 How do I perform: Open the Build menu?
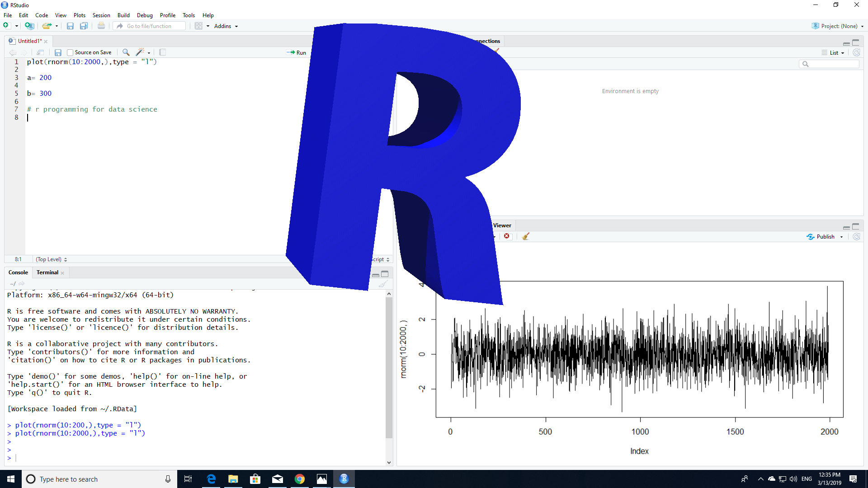pyautogui.click(x=123, y=15)
